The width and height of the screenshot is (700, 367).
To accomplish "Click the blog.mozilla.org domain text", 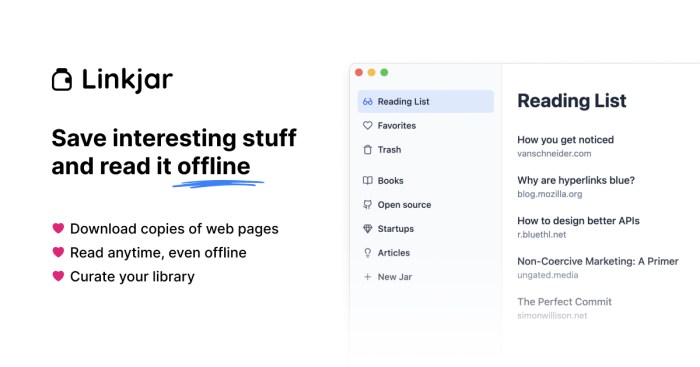I will [550, 194].
